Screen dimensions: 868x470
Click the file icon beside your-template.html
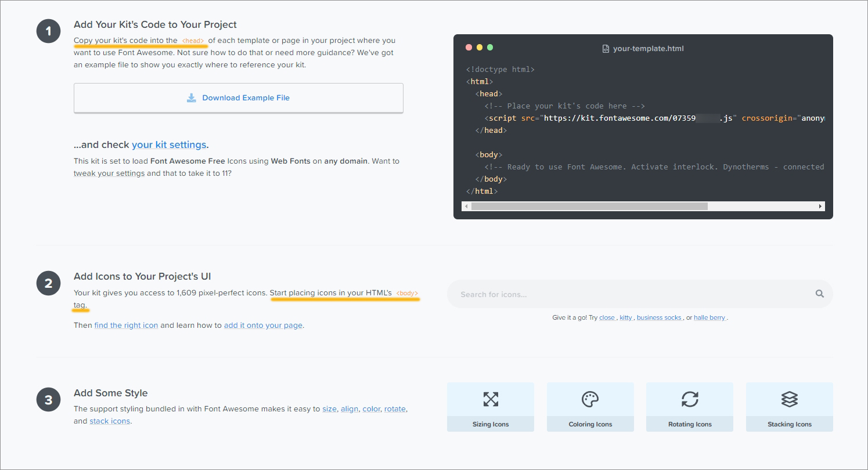tap(606, 49)
